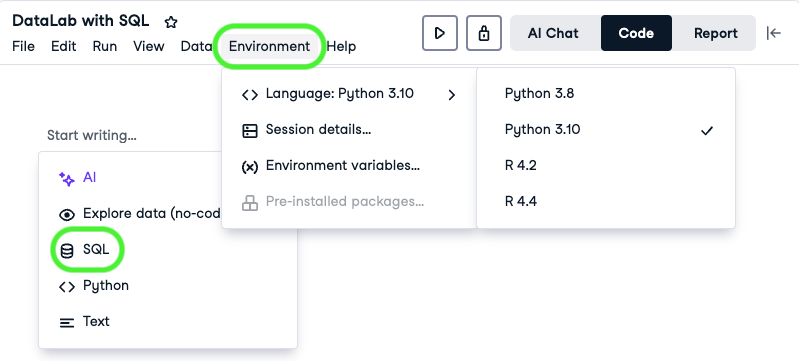The image size is (799, 361).
Task: Click the code icon beside Language: Python 3.10
Action: [x=250, y=95]
